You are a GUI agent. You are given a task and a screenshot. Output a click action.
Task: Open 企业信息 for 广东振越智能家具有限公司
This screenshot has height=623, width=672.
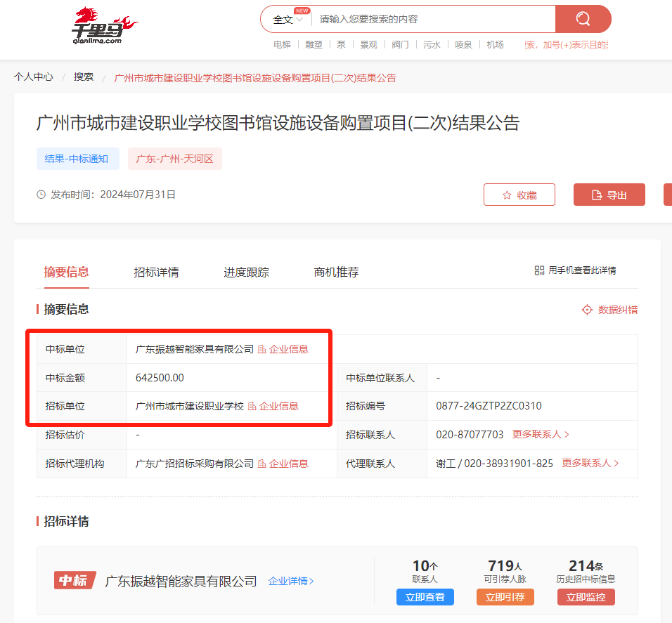(x=283, y=349)
